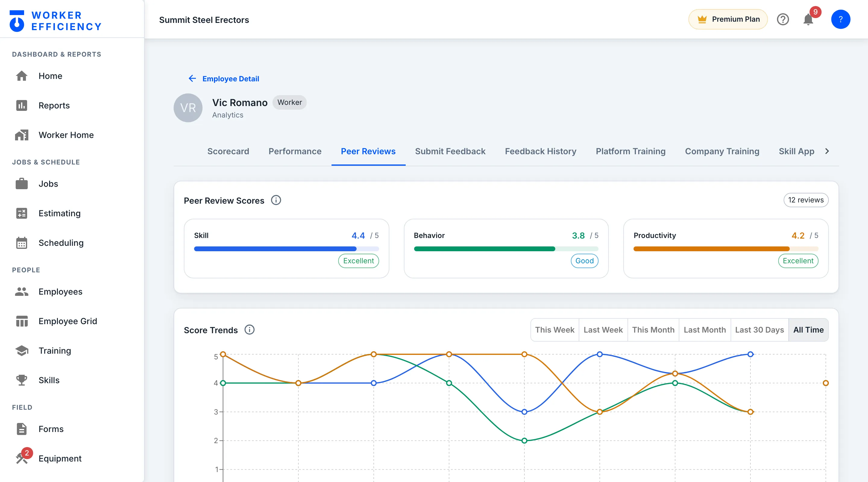Open Training graduation cap icon
The height and width of the screenshot is (482, 868).
pyautogui.click(x=22, y=351)
